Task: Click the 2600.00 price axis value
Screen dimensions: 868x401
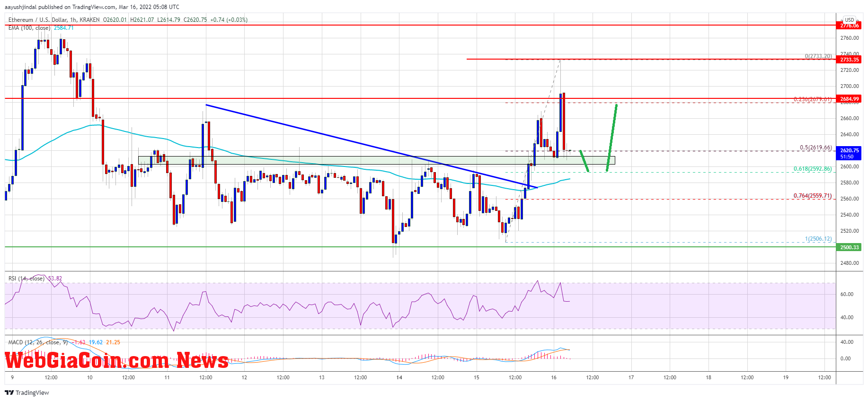Action: tap(849, 166)
